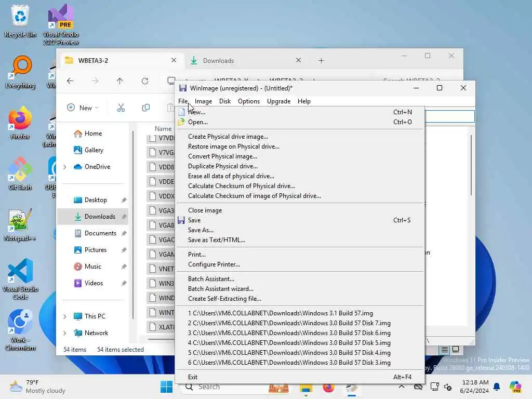Click Copy icon in Explorer toolbar
Screen dimensions: 532x399
[x=146, y=108]
